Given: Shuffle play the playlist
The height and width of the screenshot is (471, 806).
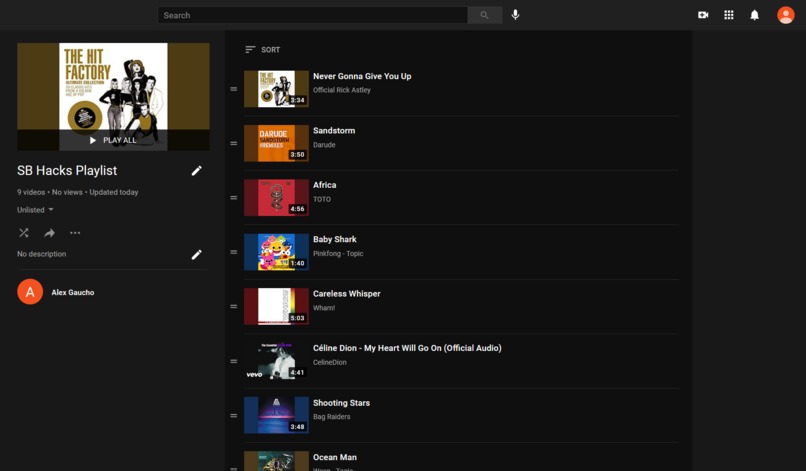Looking at the screenshot, I should (24, 233).
